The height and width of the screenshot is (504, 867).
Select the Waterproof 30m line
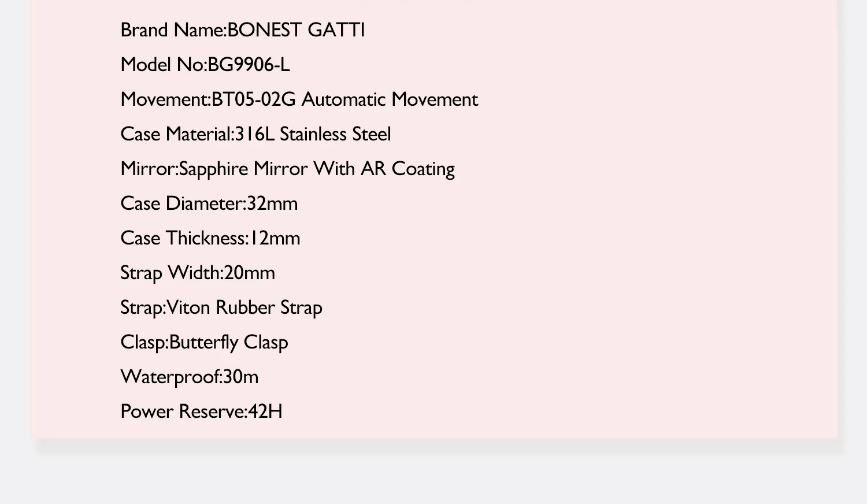click(x=189, y=377)
